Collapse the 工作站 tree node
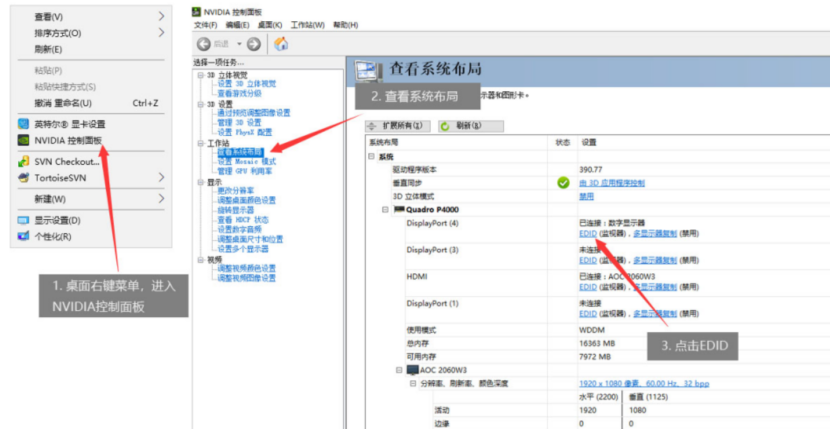The width and height of the screenshot is (830, 429). [201, 144]
